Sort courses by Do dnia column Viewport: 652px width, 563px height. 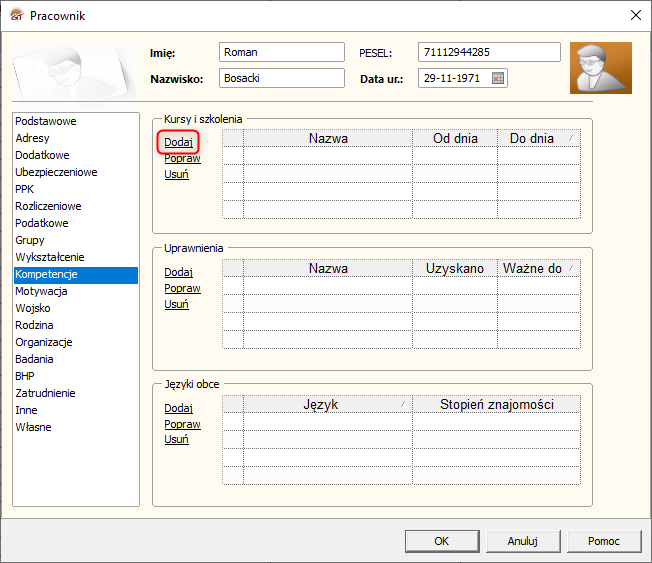[539, 138]
